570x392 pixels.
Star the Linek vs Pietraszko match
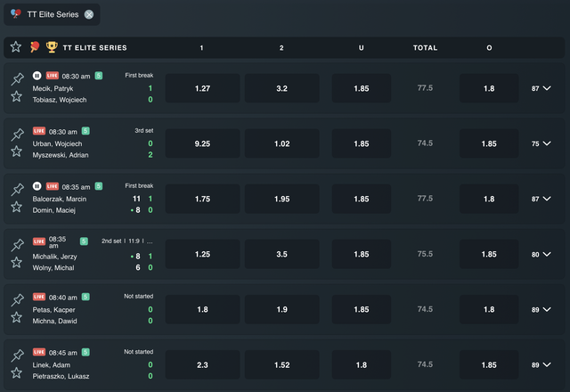tap(16, 372)
